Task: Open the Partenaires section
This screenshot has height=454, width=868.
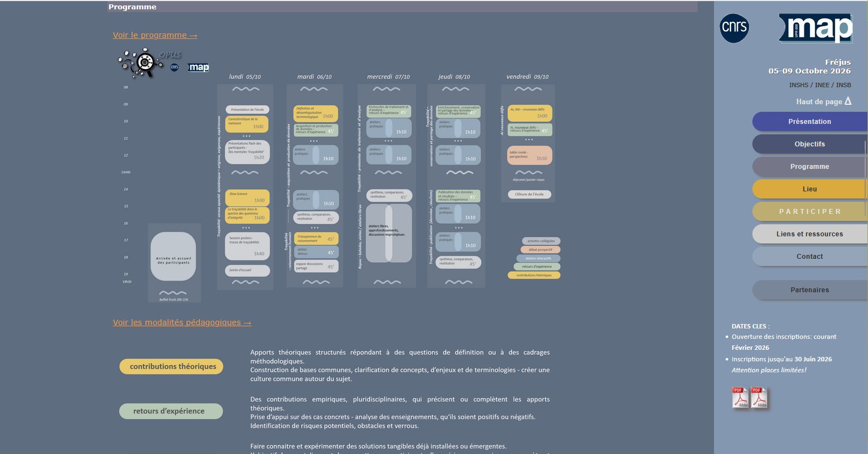Action: (809, 290)
